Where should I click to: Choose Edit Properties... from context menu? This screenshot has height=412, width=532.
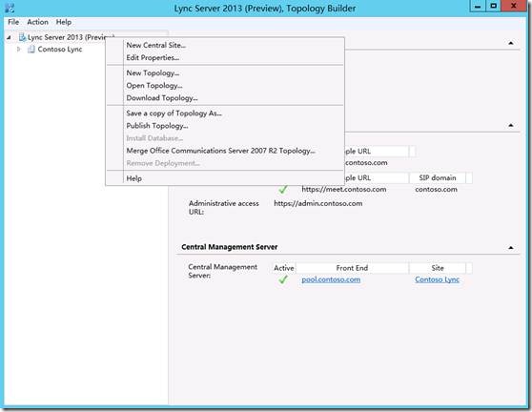153,57
